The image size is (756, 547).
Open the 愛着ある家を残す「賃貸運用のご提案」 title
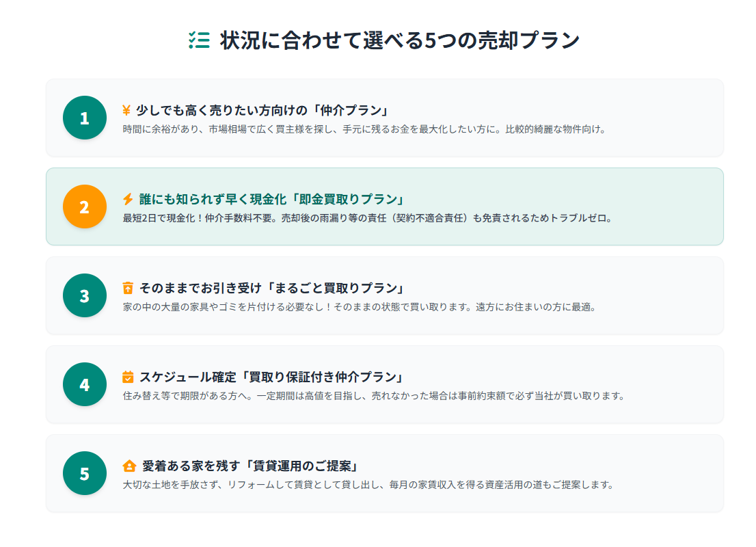pos(250,466)
